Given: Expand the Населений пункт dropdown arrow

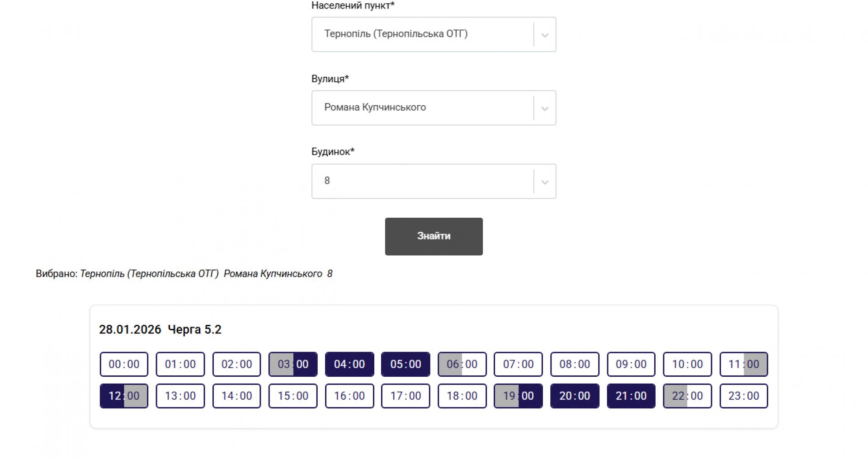Looking at the screenshot, I should pos(545,35).
